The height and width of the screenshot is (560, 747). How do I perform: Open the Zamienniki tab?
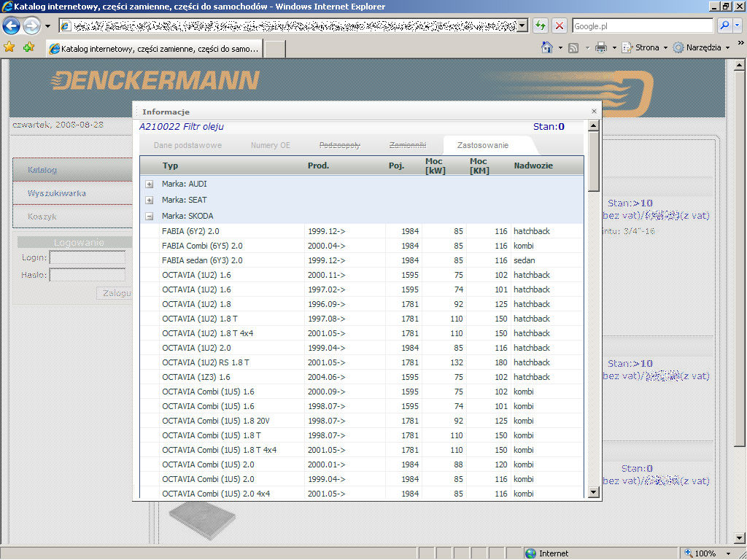(408, 145)
